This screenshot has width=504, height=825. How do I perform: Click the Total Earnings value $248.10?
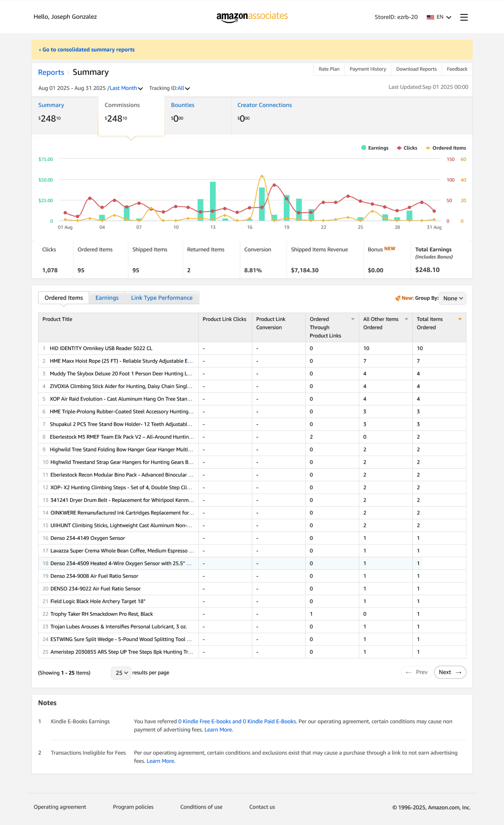click(x=427, y=270)
